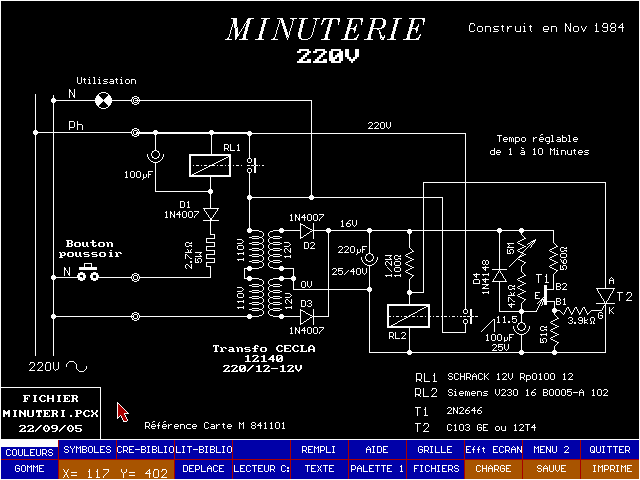Activate the REMPLI fill tool
The height and width of the screenshot is (480, 640).
319,450
